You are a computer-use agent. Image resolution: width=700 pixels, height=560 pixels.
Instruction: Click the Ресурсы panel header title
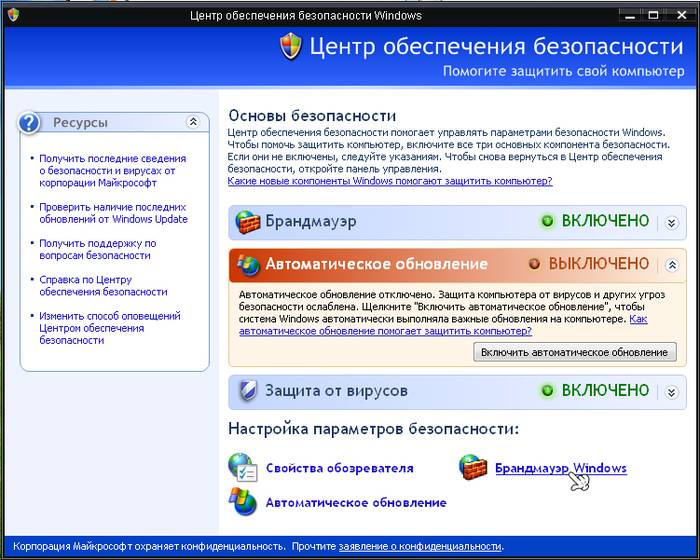pos(80,122)
